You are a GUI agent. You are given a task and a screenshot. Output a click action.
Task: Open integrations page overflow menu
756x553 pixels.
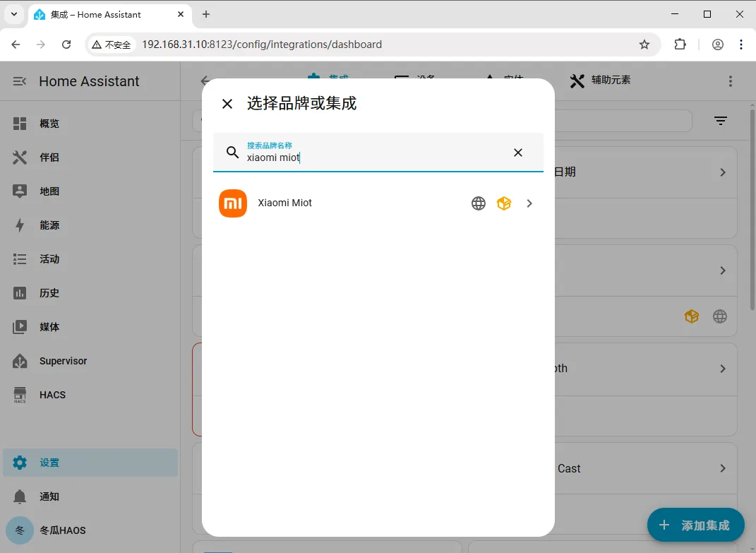pyautogui.click(x=731, y=81)
